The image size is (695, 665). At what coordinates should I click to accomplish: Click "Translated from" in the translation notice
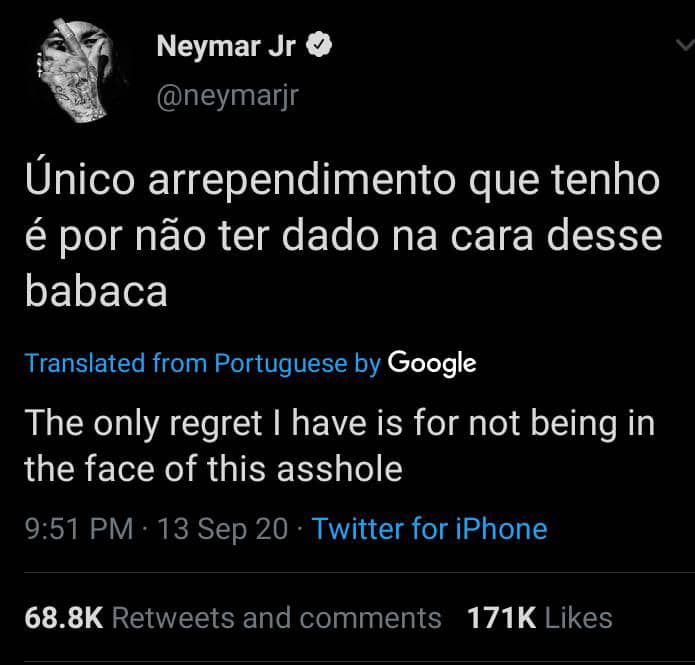coord(85,364)
